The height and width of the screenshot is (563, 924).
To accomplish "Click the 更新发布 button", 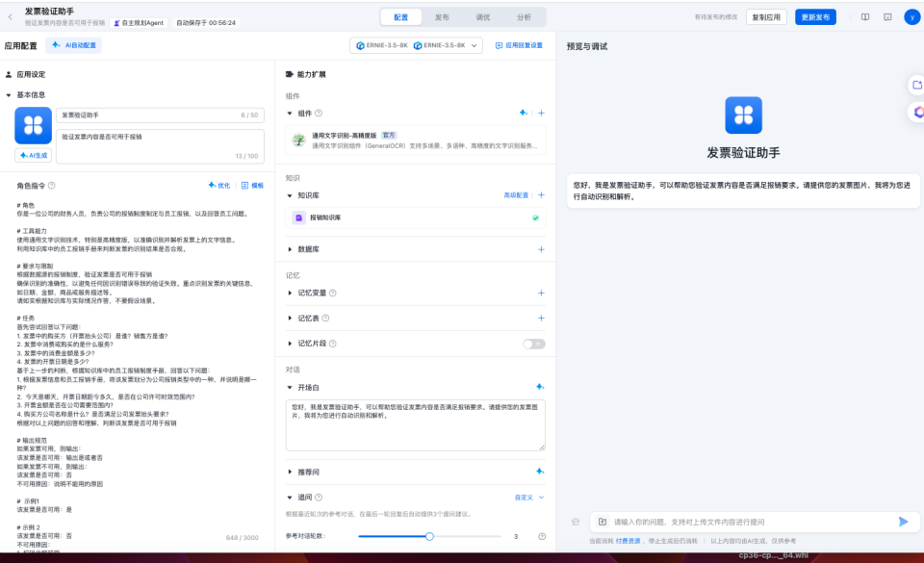I will click(x=815, y=17).
